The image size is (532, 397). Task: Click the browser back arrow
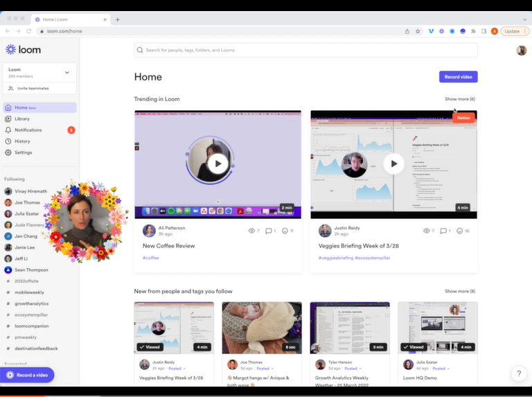[8, 31]
